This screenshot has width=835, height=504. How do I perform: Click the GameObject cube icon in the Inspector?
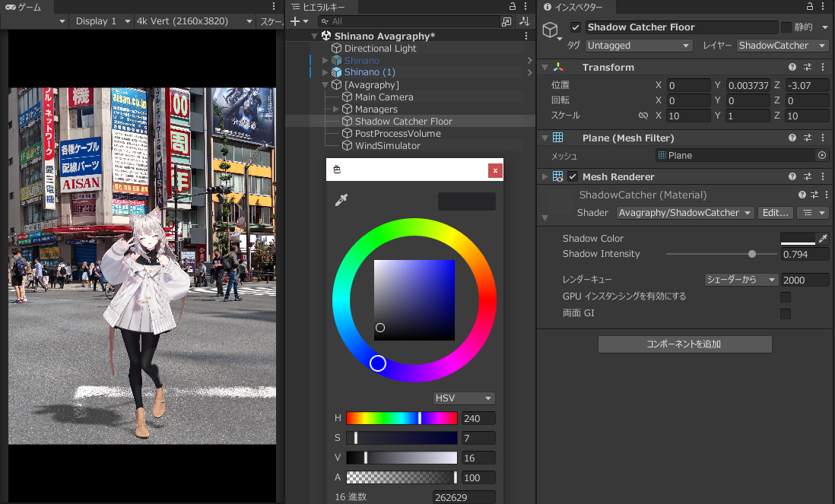click(550, 30)
